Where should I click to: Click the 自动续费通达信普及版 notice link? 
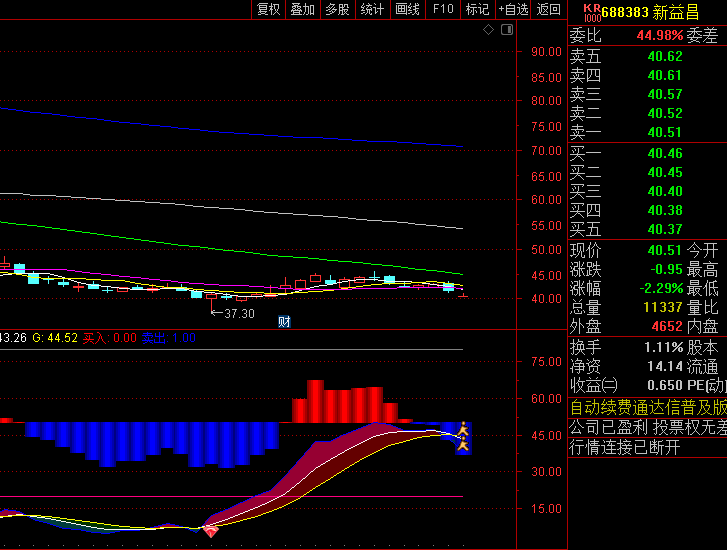click(x=648, y=408)
